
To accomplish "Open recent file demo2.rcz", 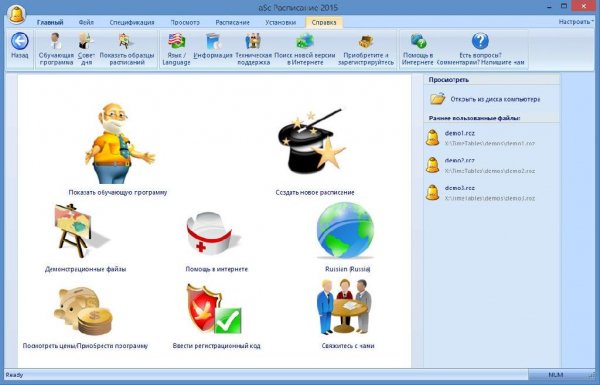I will pyautogui.click(x=460, y=161).
